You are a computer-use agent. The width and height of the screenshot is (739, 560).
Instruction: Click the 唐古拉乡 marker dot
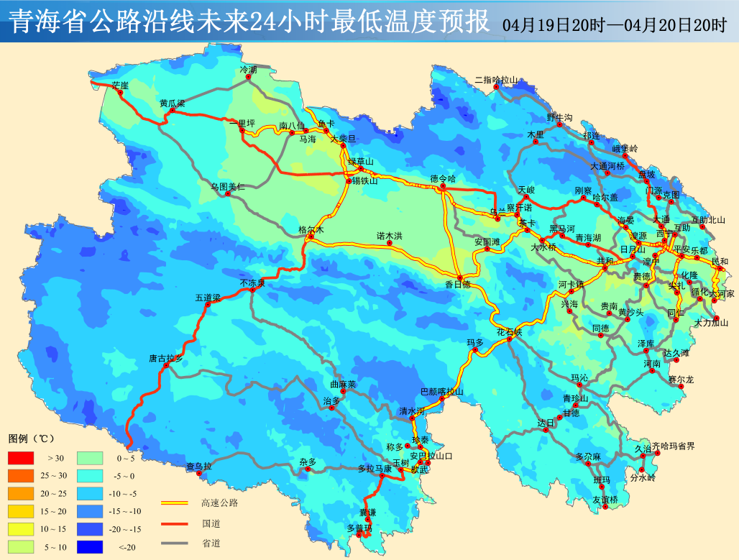[x=166, y=366]
